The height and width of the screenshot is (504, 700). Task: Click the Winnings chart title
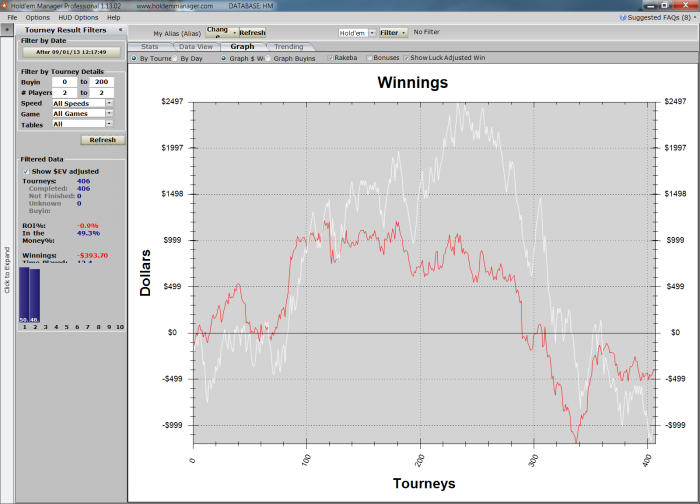tap(412, 83)
